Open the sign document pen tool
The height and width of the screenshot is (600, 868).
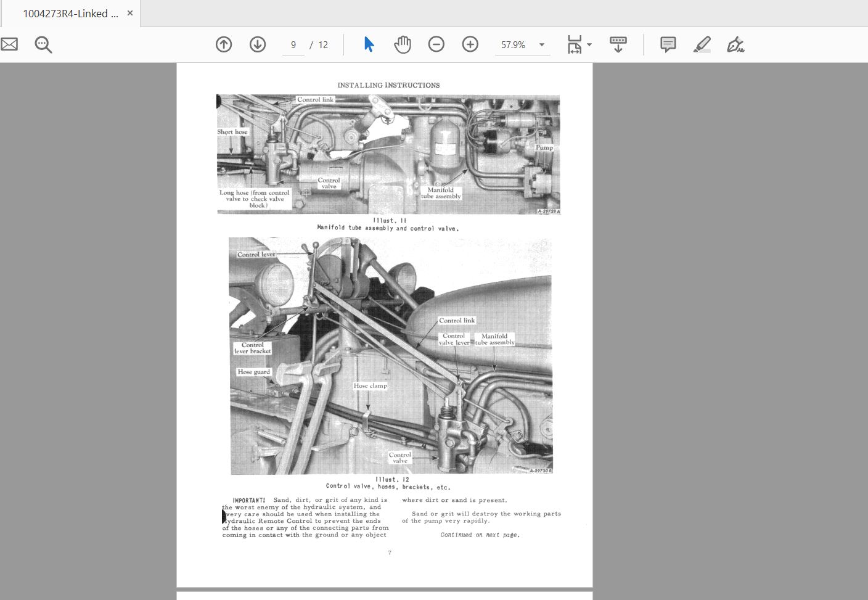(735, 44)
